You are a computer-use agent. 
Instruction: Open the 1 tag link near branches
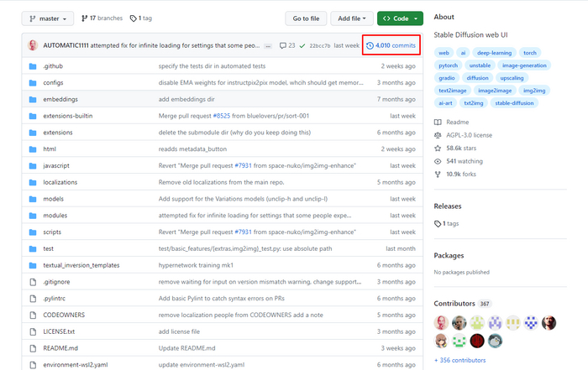pyautogui.click(x=141, y=18)
